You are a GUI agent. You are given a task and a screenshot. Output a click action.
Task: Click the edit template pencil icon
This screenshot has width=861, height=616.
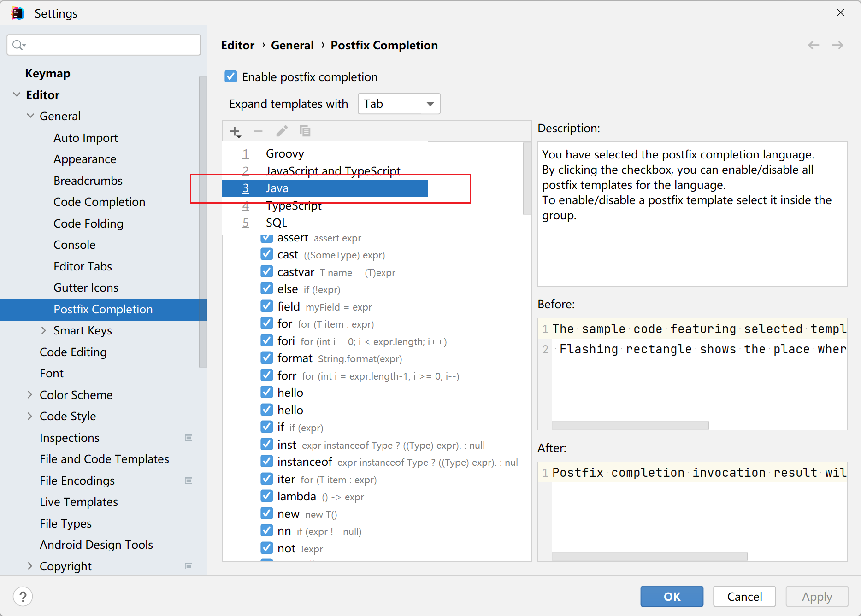(282, 132)
